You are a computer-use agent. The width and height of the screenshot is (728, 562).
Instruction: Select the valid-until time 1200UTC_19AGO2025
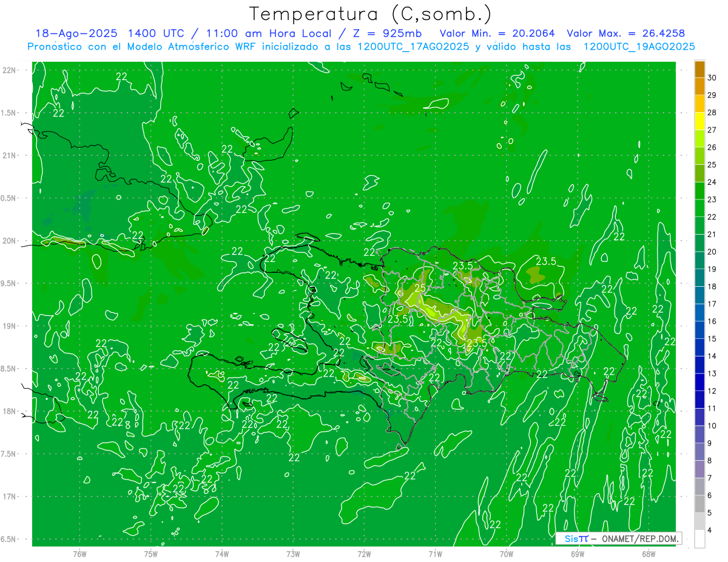click(639, 47)
